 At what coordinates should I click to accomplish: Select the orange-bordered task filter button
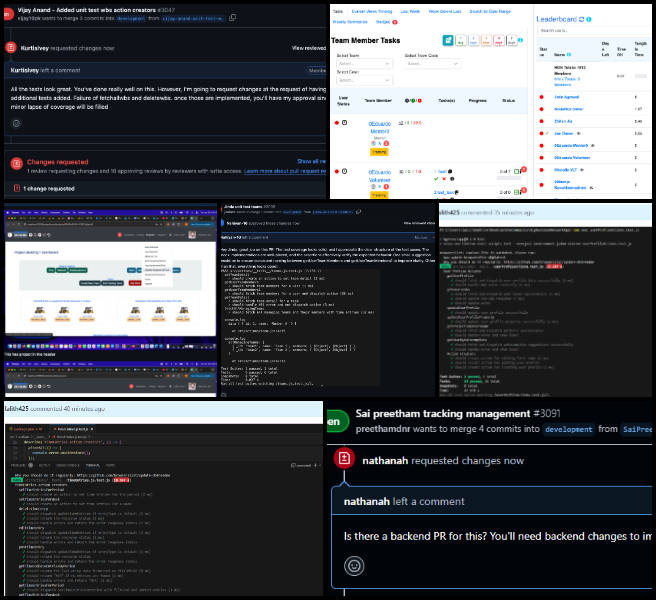(486, 41)
